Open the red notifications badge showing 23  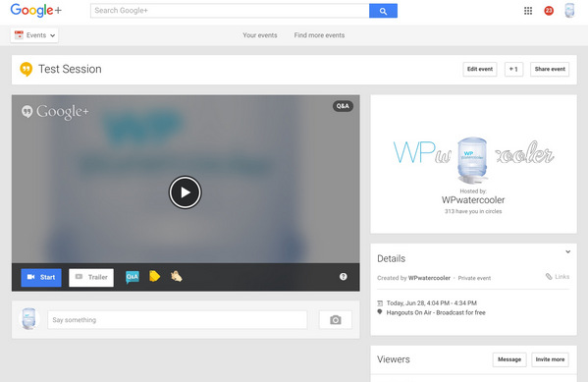[x=549, y=11]
